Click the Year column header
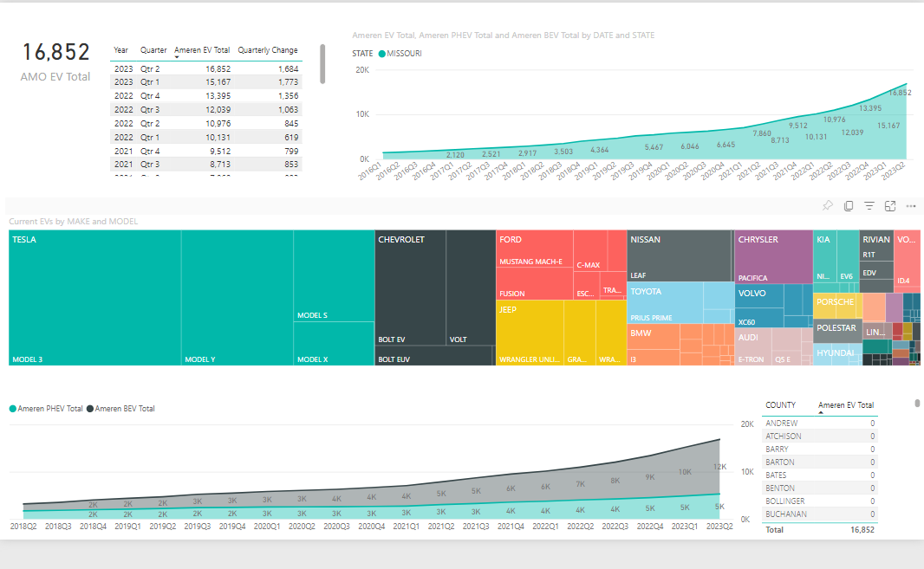The image size is (924, 569). (x=120, y=50)
